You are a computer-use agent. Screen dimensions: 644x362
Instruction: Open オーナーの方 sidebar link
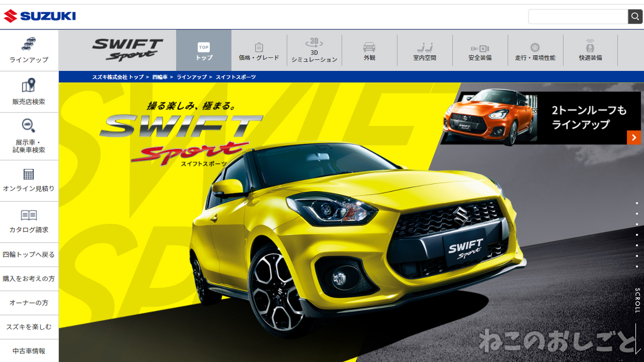tap(29, 302)
